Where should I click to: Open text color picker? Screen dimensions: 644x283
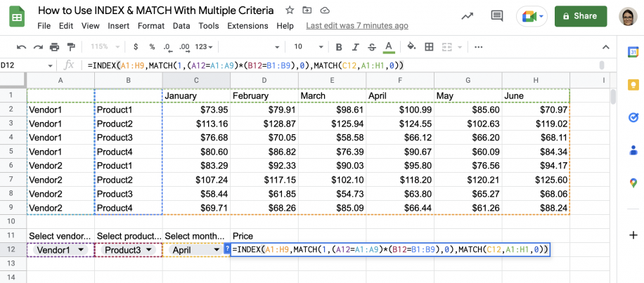tap(389, 47)
